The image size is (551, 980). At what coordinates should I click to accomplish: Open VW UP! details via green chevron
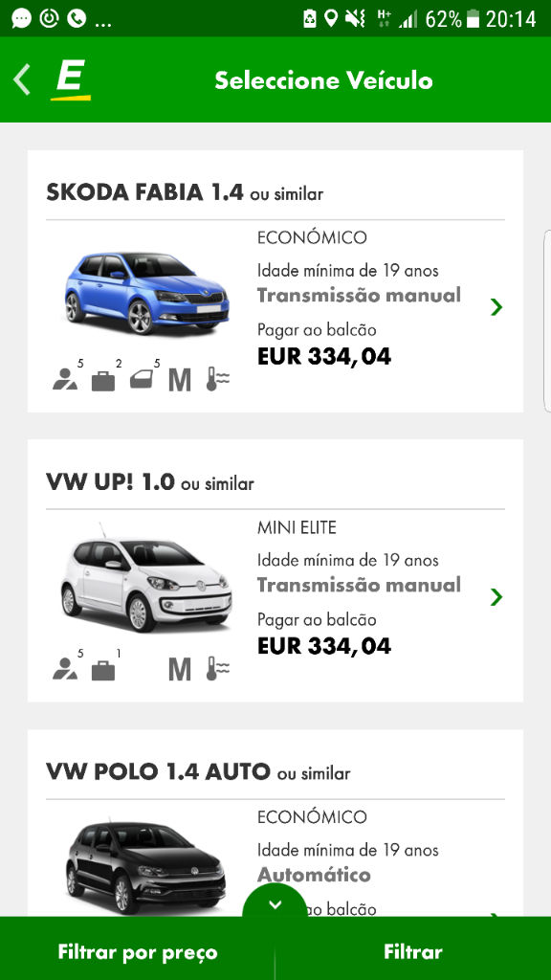(x=496, y=597)
